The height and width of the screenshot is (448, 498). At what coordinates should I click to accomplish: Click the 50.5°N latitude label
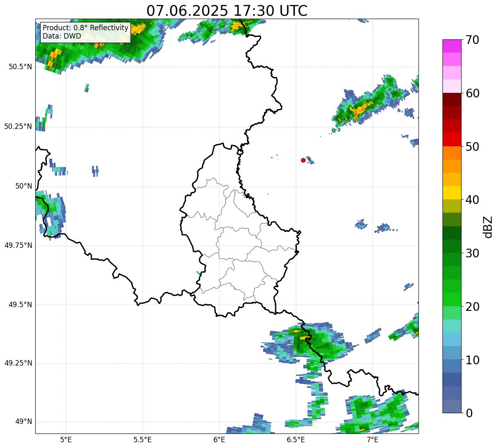point(20,67)
